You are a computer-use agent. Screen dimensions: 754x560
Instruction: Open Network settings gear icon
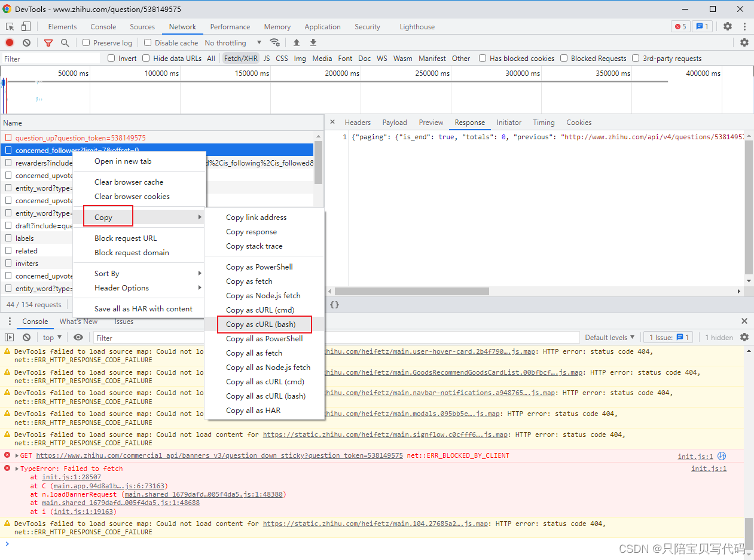(744, 42)
